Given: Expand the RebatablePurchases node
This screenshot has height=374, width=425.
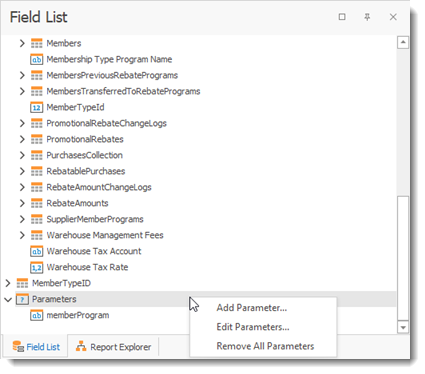Looking at the screenshot, I should click(x=22, y=171).
